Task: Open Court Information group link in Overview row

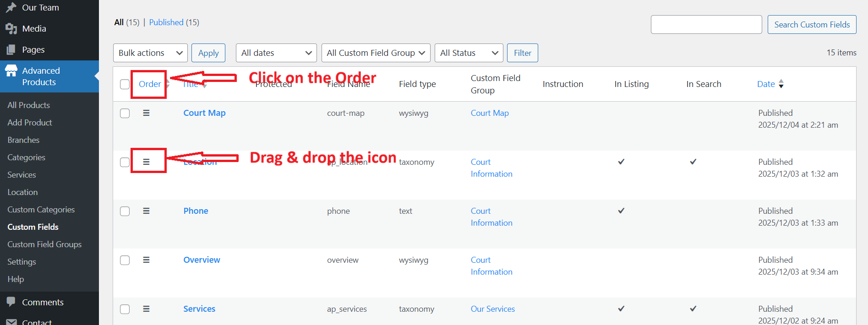Action: click(491, 265)
